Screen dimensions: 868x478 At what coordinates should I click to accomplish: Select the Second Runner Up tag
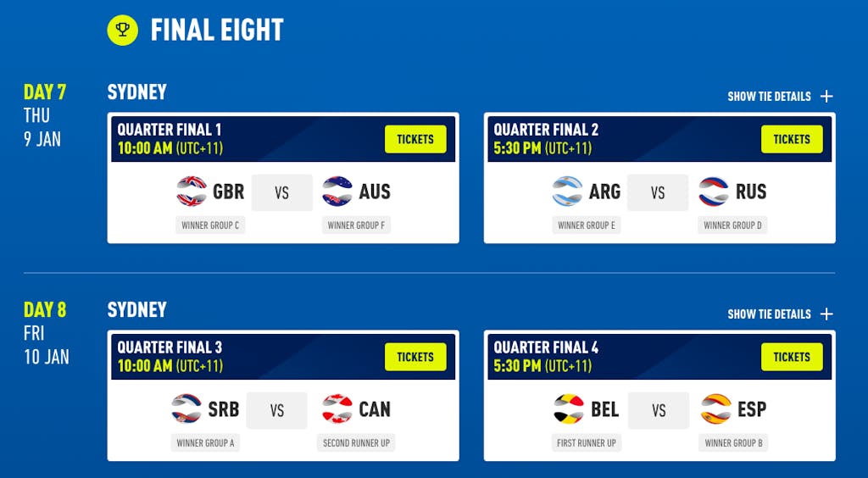click(356, 442)
